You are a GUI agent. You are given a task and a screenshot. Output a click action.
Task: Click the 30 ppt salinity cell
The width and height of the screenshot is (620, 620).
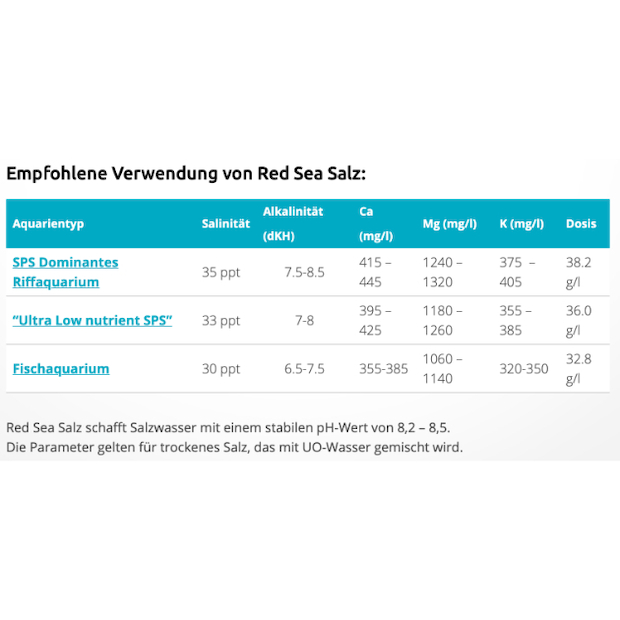221,368
